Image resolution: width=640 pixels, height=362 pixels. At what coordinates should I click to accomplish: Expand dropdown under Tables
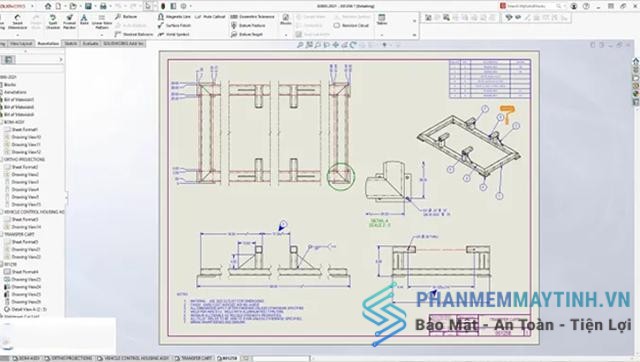[382, 35]
